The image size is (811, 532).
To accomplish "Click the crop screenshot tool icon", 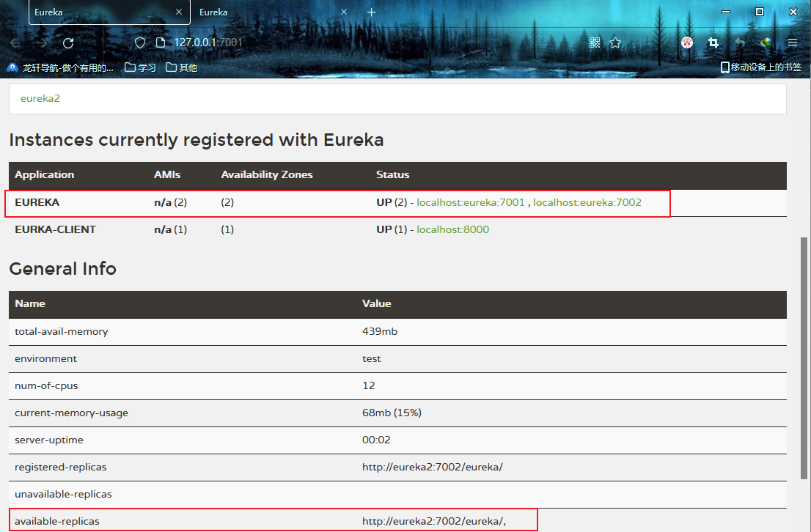I will (713, 43).
